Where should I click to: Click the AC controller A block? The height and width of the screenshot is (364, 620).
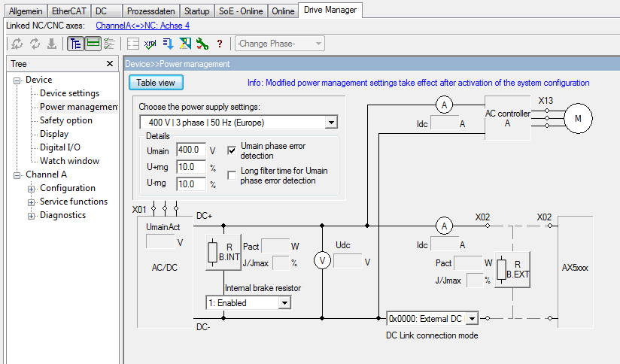tap(508, 118)
